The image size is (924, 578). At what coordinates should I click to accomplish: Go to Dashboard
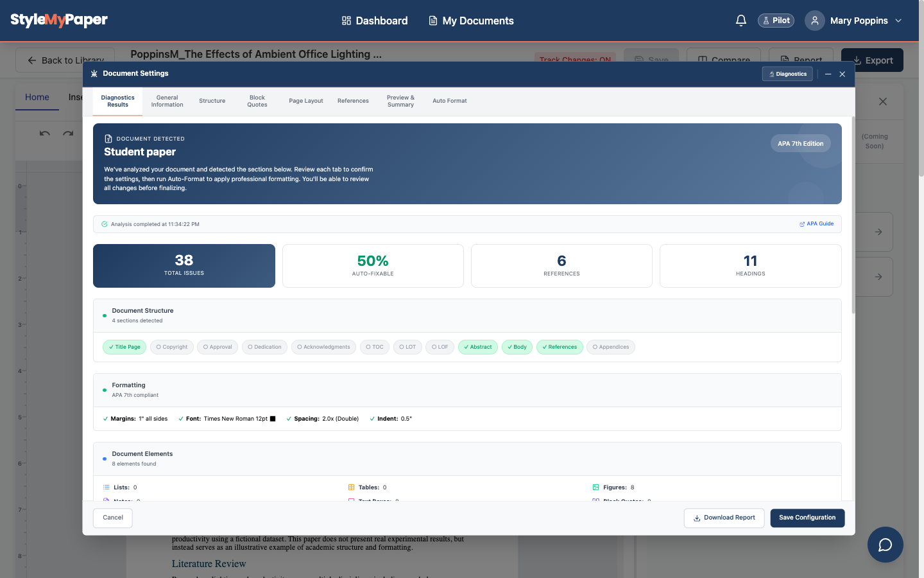(x=375, y=21)
